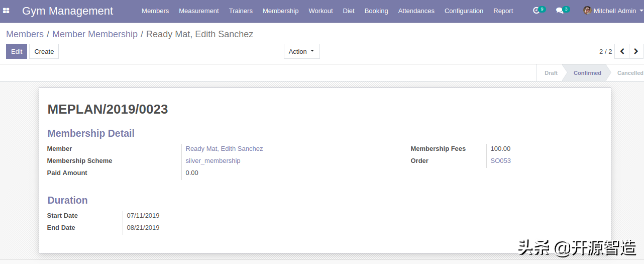Expand the Action dropdown
Viewport: 644px width, 264px height.
301,51
